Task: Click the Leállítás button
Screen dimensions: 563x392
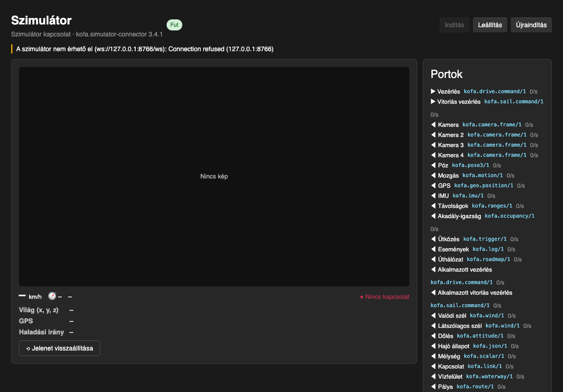Action: tap(490, 25)
